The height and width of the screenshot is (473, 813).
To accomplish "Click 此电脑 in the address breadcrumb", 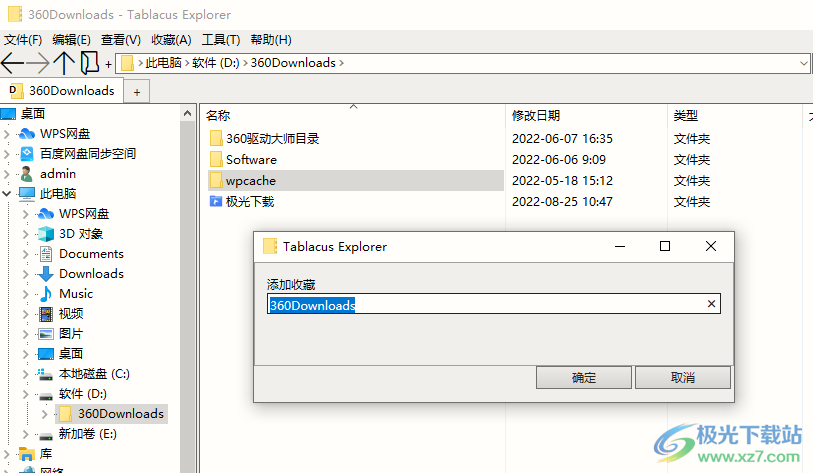I will [x=163, y=63].
